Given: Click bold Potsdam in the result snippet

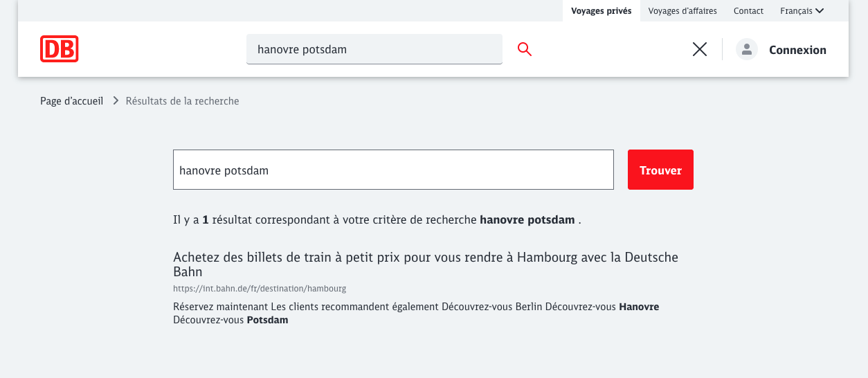Looking at the screenshot, I should pyautogui.click(x=267, y=320).
